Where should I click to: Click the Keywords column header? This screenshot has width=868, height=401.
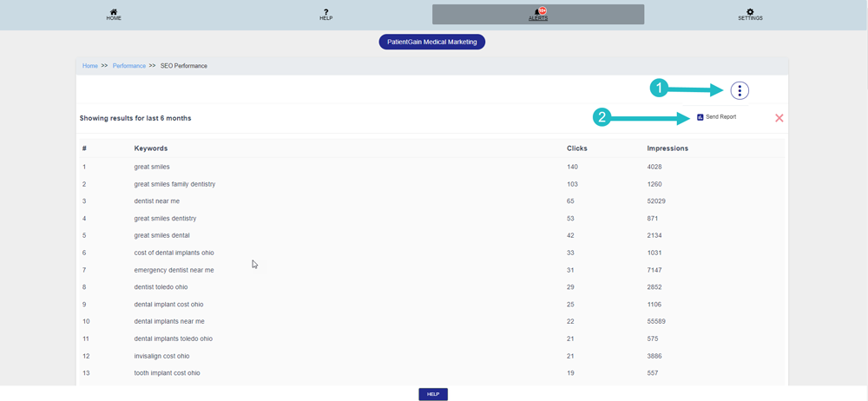(150, 148)
